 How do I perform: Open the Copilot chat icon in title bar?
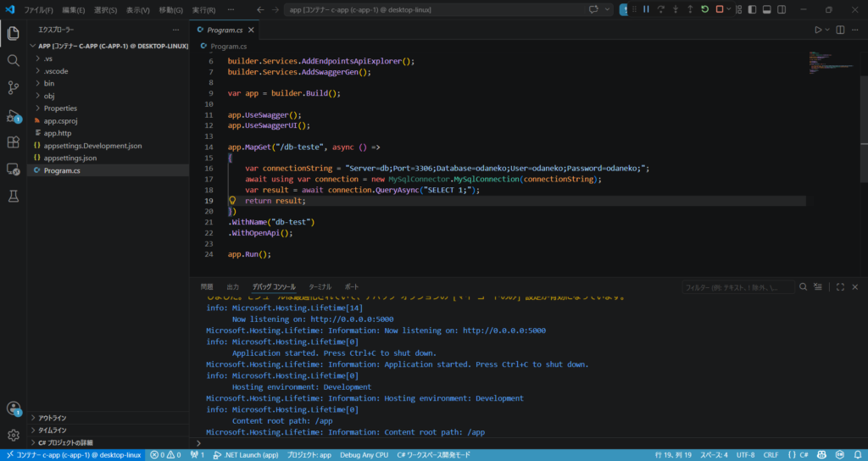point(594,10)
